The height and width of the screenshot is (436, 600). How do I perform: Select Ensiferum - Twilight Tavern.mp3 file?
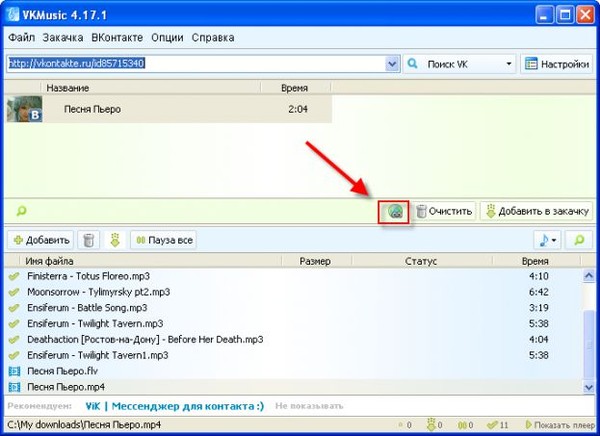pos(294,323)
